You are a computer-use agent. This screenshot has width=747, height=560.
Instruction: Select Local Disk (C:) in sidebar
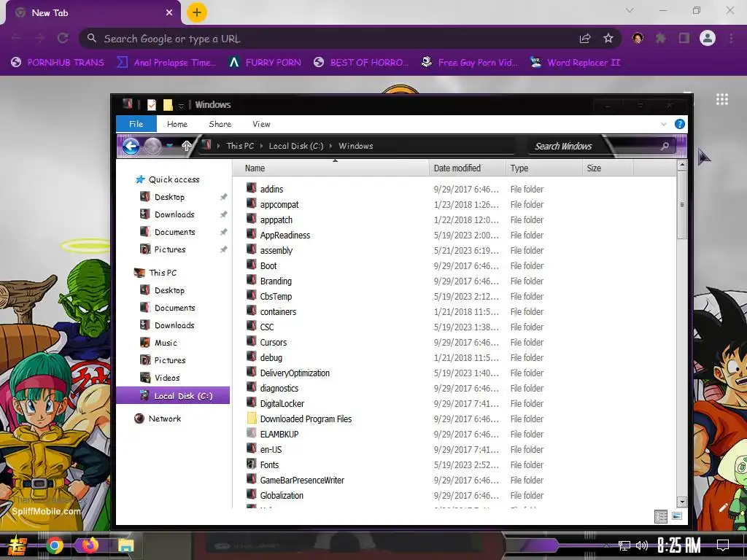tap(173, 396)
